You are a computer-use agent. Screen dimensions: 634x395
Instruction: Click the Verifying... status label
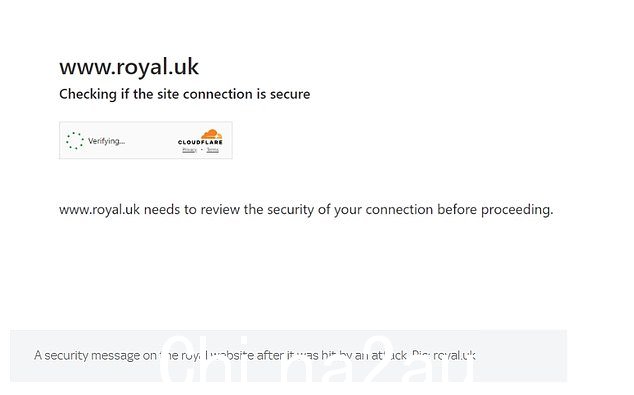(106, 141)
